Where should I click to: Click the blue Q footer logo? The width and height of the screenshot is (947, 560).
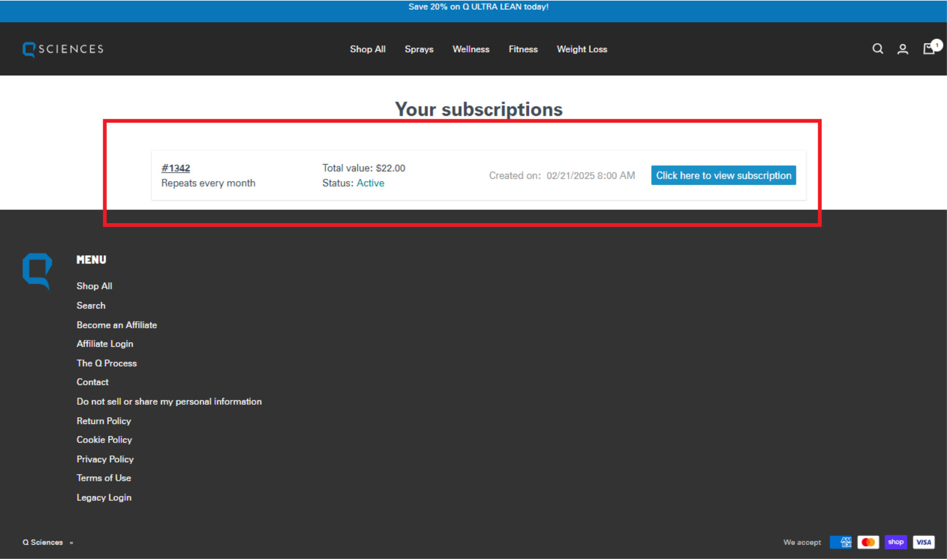37,270
